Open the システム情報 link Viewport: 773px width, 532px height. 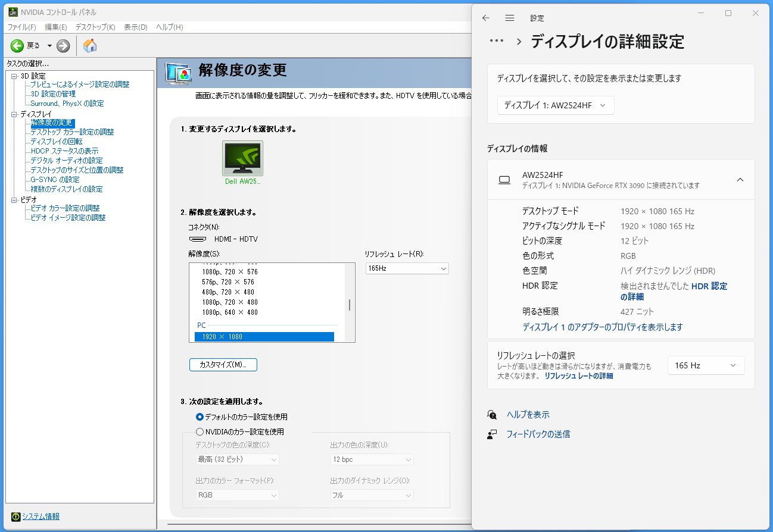pos(40,517)
